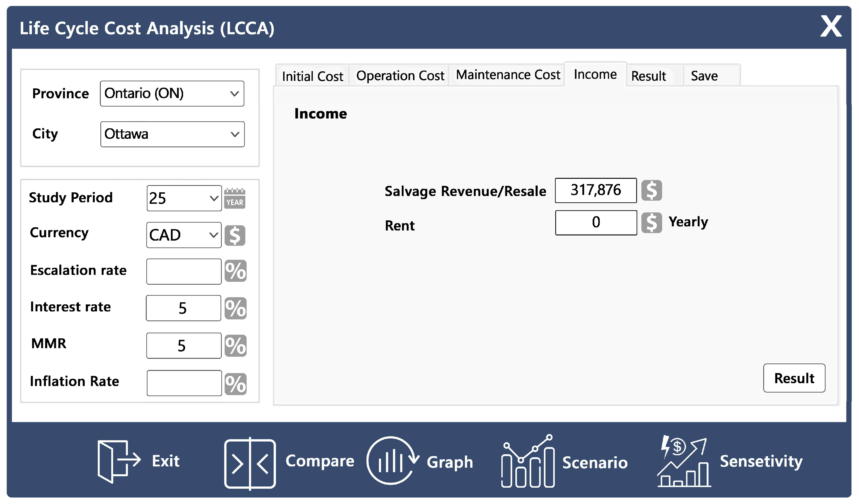Expand the Province dropdown showing Ontario

(x=172, y=94)
